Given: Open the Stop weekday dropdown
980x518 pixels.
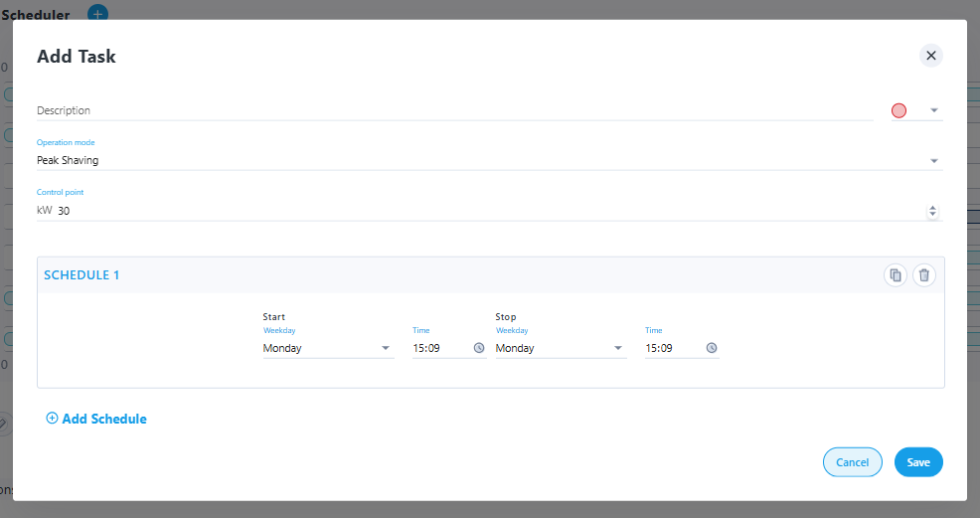Looking at the screenshot, I should coord(561,349).
